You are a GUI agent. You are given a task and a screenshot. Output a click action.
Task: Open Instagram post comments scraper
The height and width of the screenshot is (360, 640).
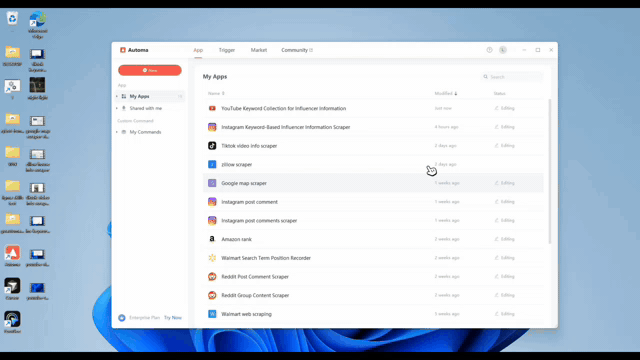[259, 221]
